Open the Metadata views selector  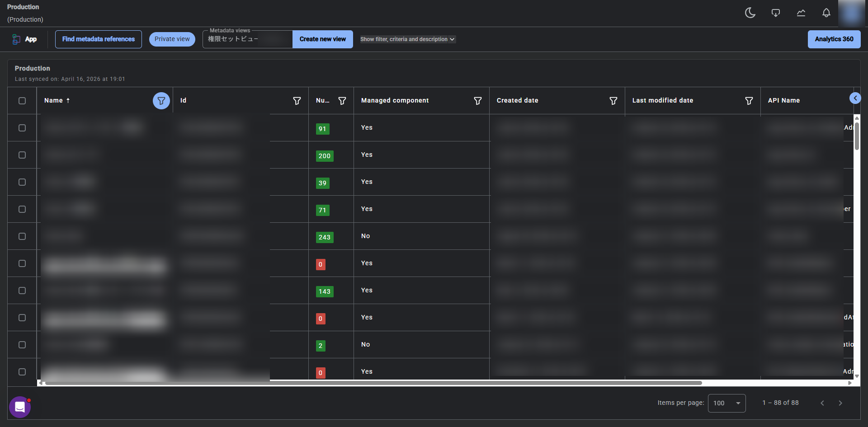click(247, 39)
